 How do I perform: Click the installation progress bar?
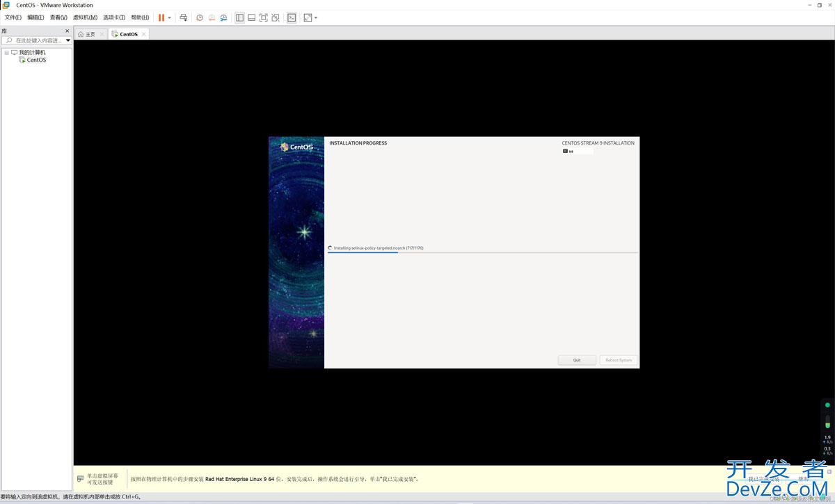pos(482,252)
